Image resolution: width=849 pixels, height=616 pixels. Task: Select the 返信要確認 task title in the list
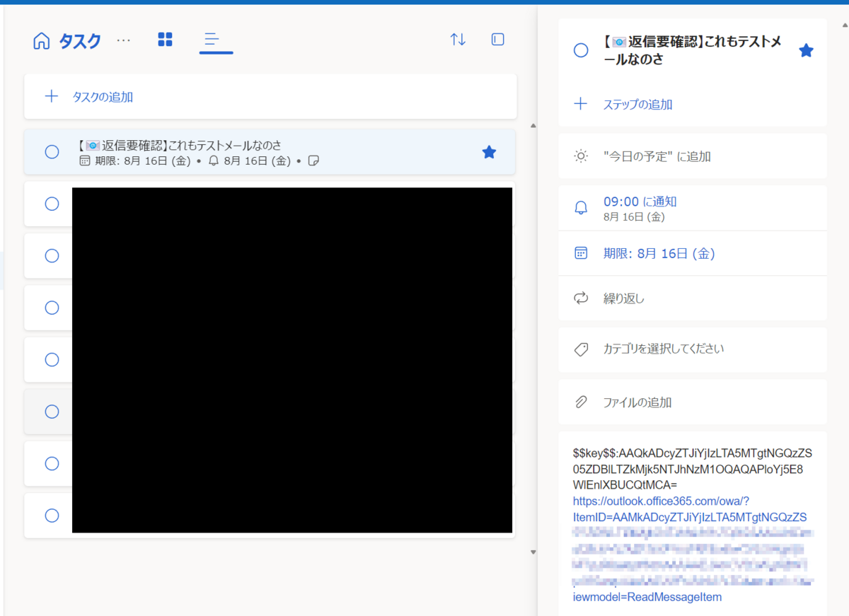180,145
